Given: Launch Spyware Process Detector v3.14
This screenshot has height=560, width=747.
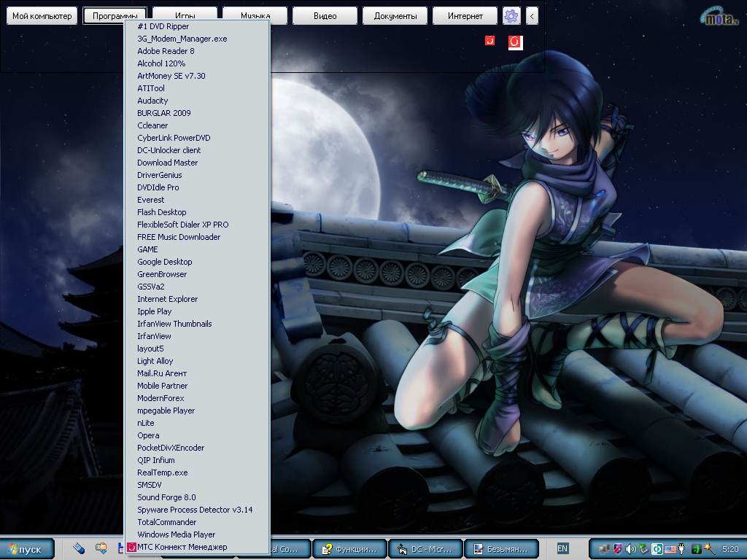Looking at the screenshot, I should coord(197,509).
